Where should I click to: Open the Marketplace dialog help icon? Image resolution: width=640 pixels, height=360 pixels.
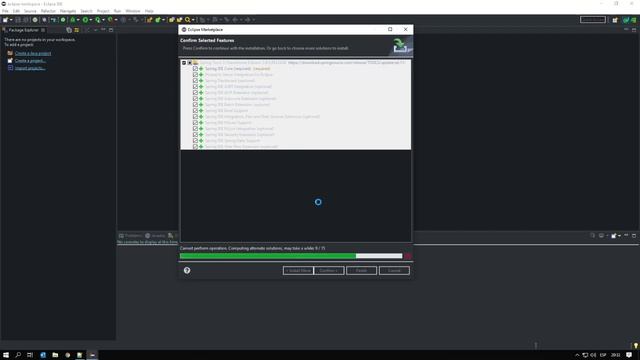pyautogui.click(x=187, y=270)
